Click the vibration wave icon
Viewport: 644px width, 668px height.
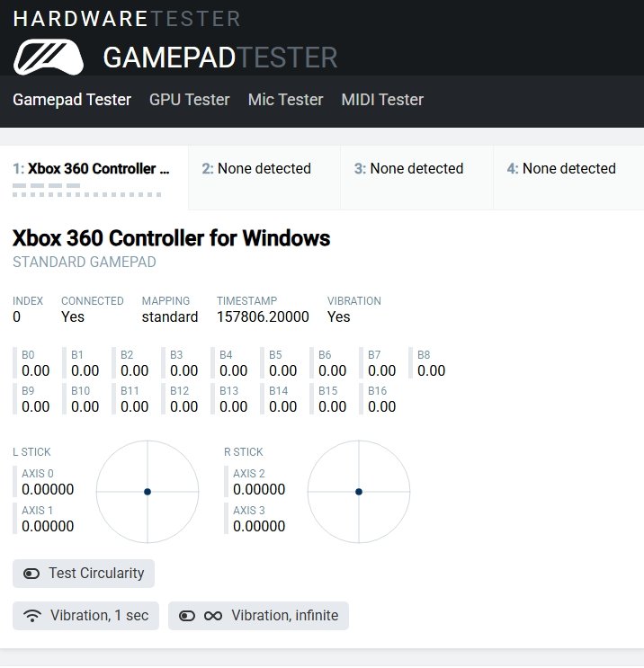[33, 616]
